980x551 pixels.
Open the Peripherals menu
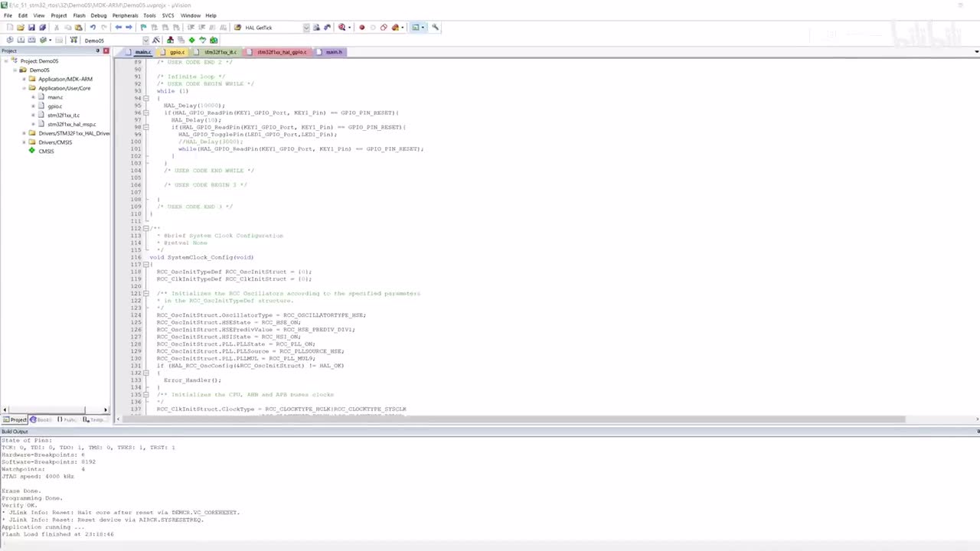click(125, 15)
